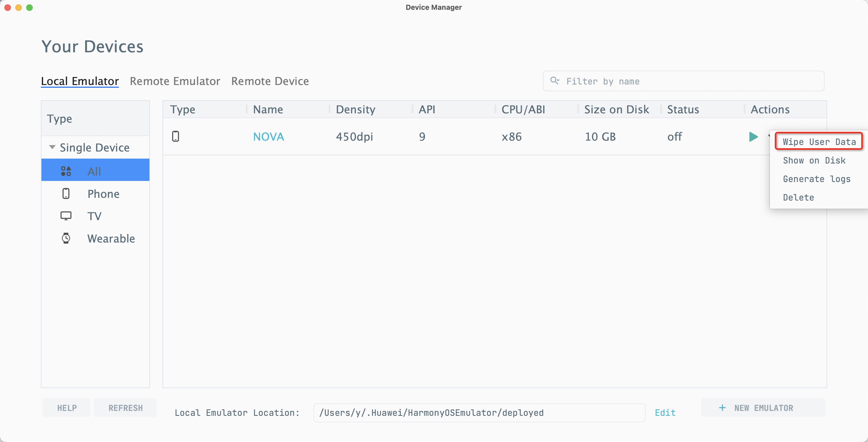Screen dimensions: 868x442
Task: Select the All item in Type list
Action: click(95, 170)
